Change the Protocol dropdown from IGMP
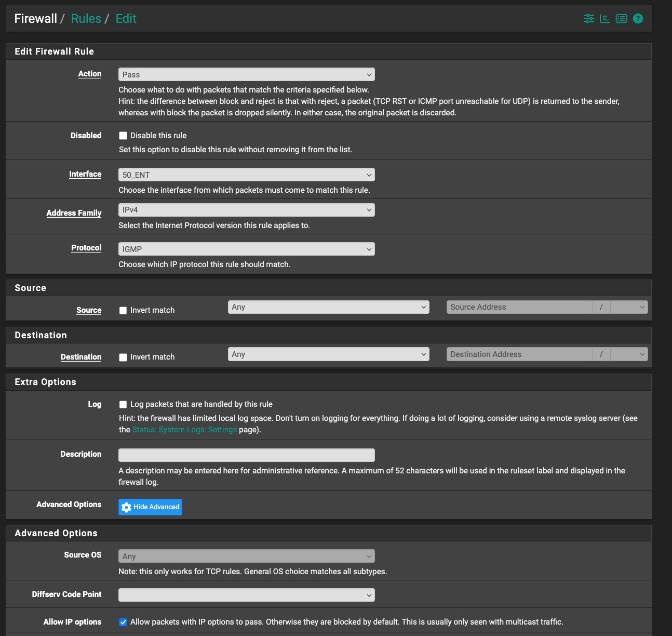 246,248
